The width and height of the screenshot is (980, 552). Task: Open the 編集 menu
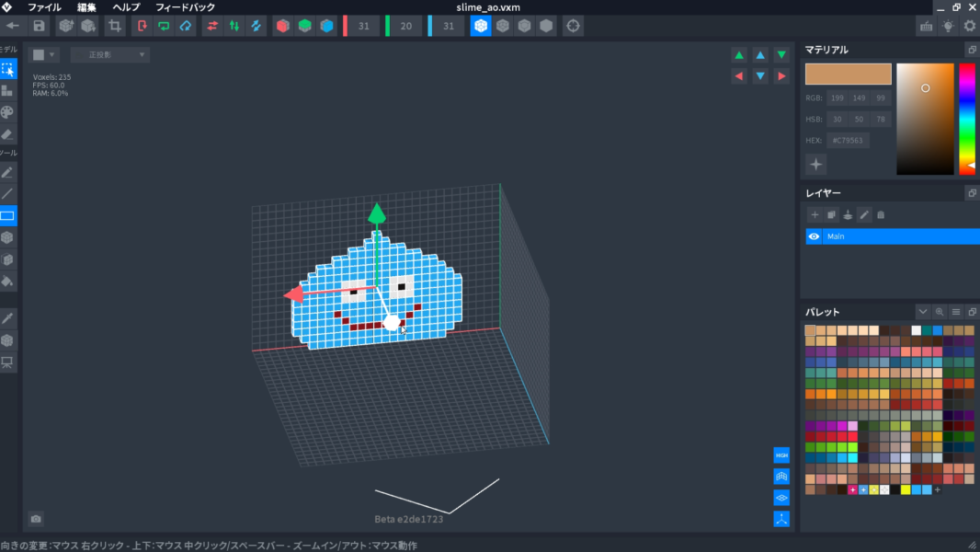tap(86, 7)
